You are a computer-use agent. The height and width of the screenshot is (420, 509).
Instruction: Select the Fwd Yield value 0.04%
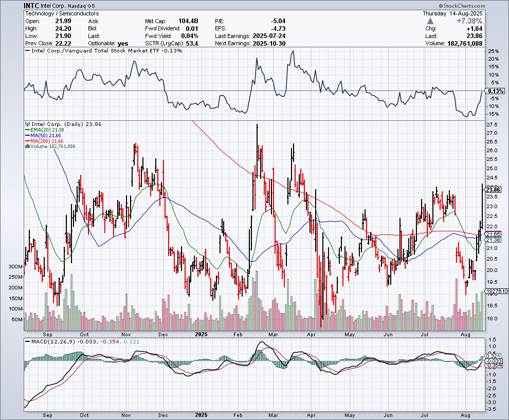coord(190,36)
